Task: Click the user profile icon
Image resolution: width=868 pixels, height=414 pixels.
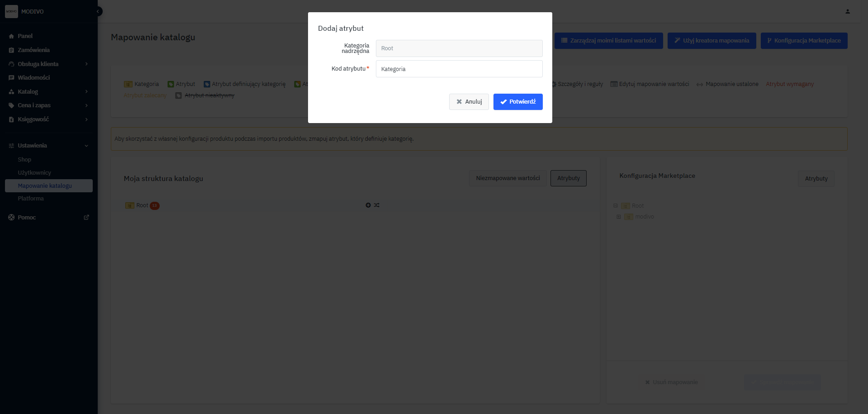Action: point(847,11)
